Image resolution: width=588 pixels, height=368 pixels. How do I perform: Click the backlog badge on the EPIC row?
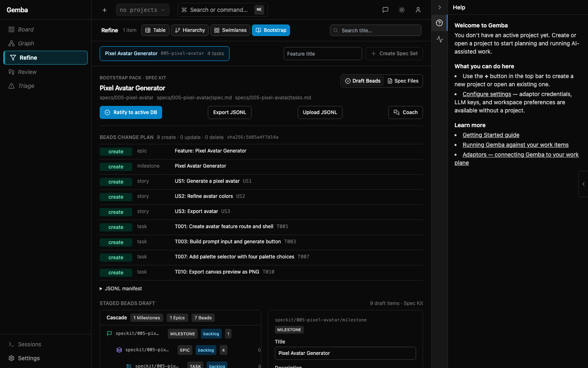click(x=206, y=350)
